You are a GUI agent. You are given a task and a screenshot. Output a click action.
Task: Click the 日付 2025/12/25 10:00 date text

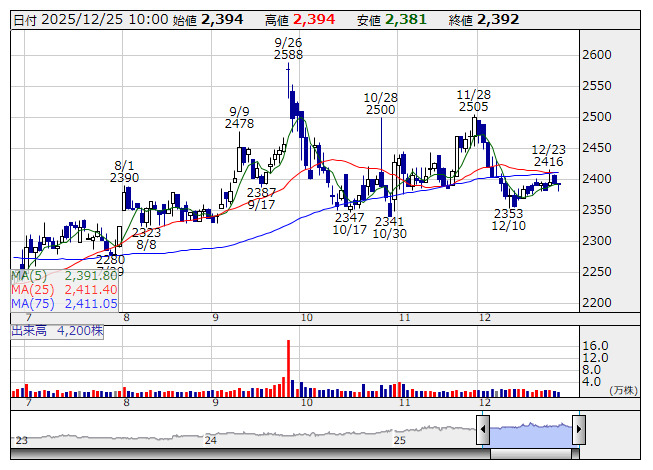click(91, 20)
